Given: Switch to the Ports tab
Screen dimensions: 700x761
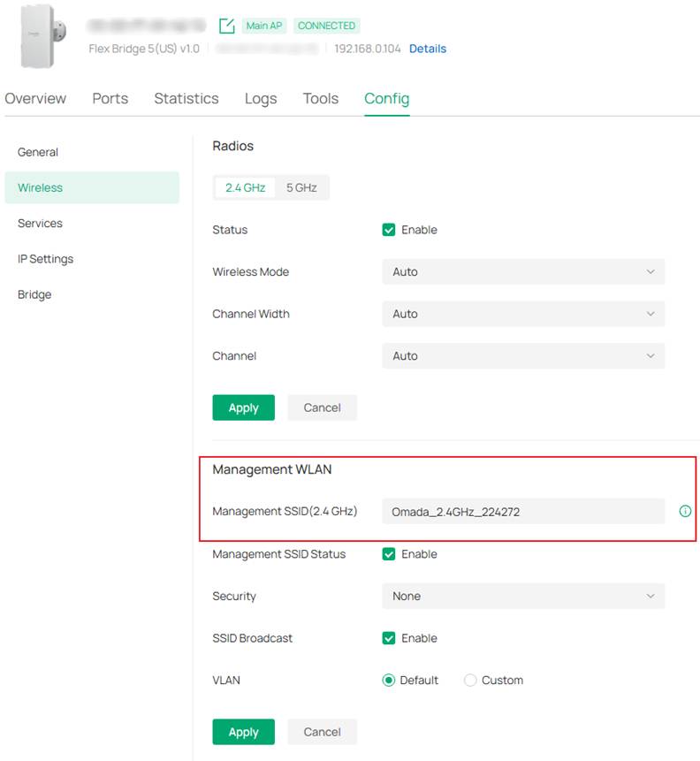Looking at the screenshot, I should pos(110,98).
